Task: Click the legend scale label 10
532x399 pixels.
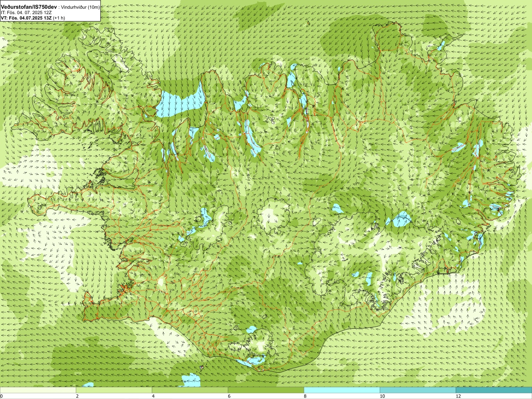Action: click(382, 396)
